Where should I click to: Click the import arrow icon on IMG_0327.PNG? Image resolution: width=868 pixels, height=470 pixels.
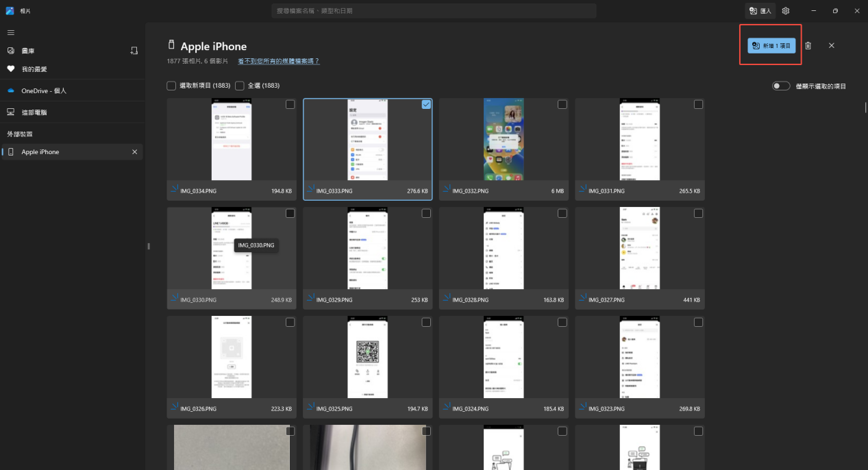coord(583,299)
